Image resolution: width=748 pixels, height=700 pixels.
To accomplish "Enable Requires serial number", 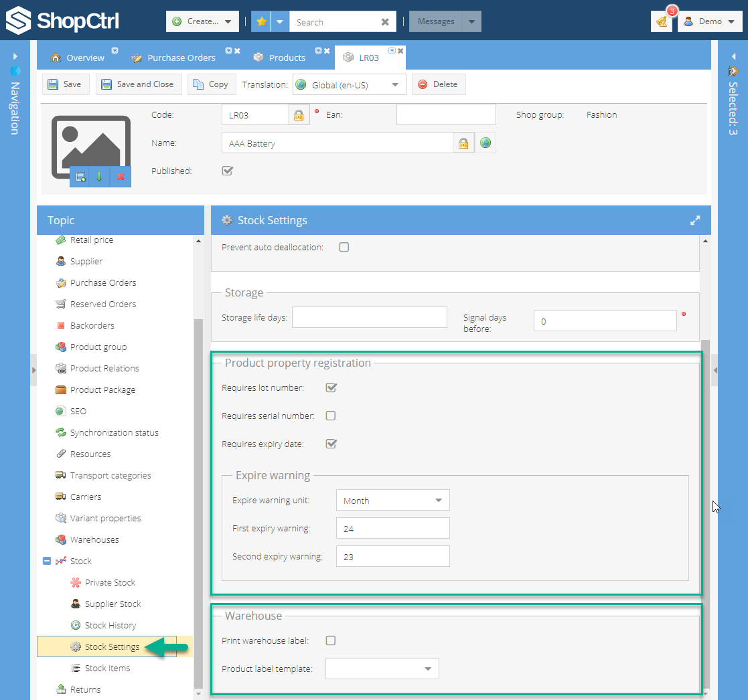I will point(331,416).
